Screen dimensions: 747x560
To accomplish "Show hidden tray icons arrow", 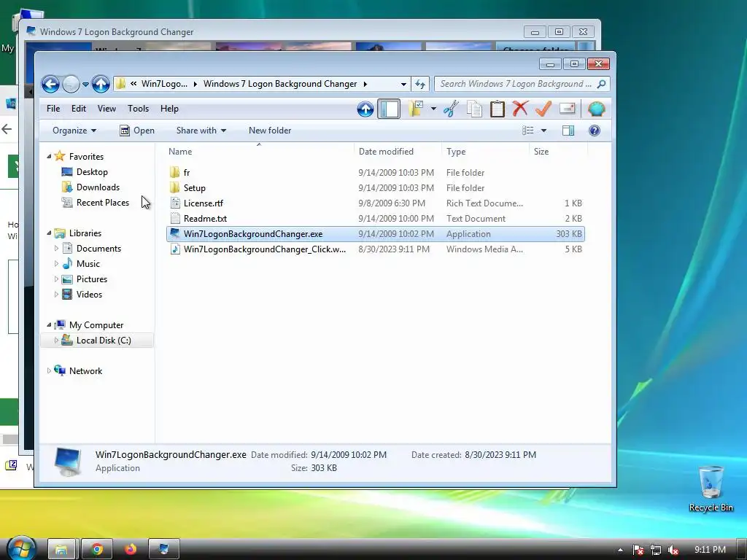I will pyautogui.click(x=620, y=550).
